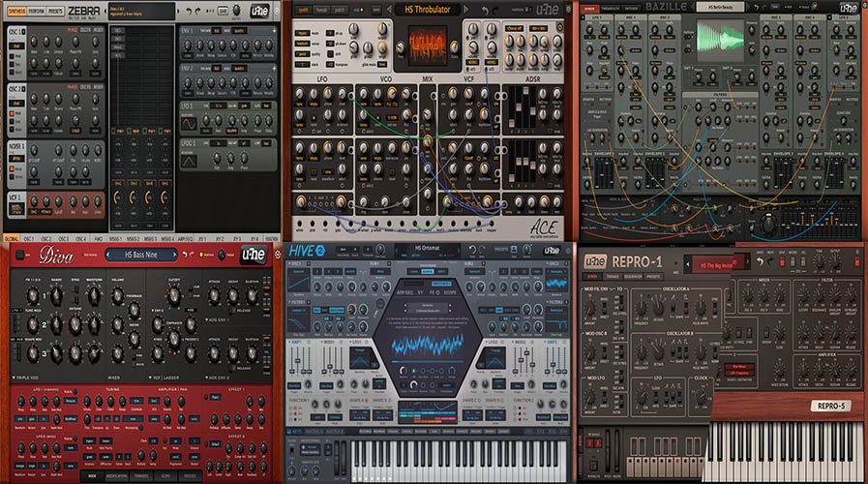Click the undo arrow in Hive 2

pyautogui.click(x=471, y=250)
